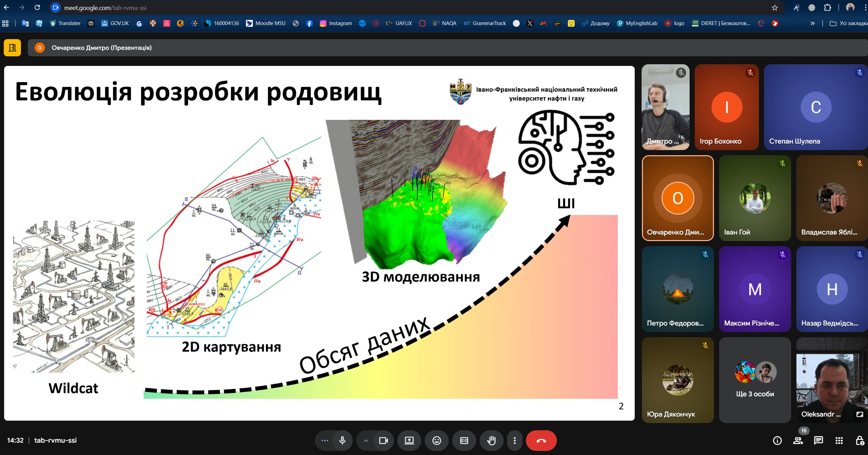Select the Овчаренко Дмитро (Презентація) tab
The width and height of the screenshot is (868, 455).
pyautogui.click(x=101, y=48)
